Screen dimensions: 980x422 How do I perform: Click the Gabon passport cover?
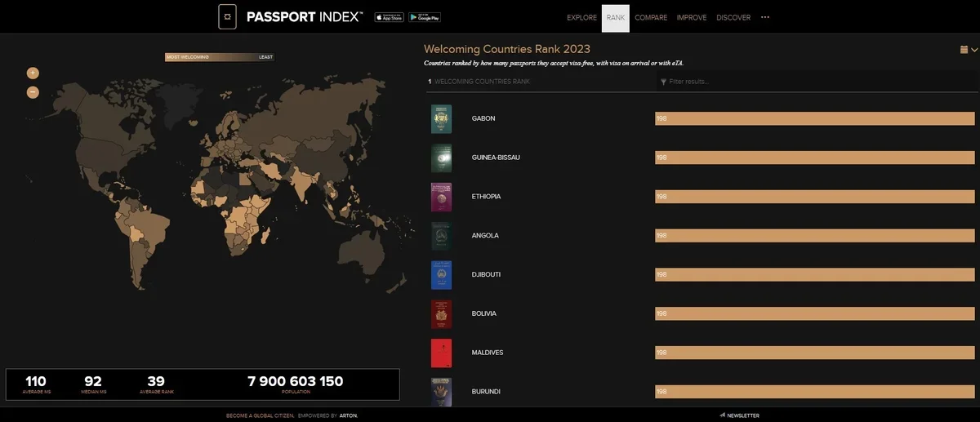tap(441, 119)
